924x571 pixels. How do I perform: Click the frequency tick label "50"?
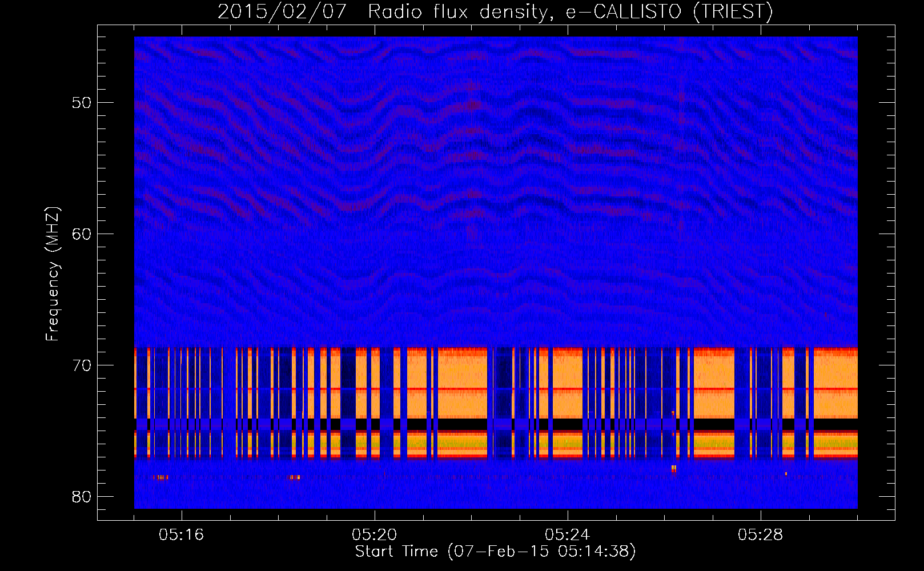pyautogui.click(x=82, y=103)
